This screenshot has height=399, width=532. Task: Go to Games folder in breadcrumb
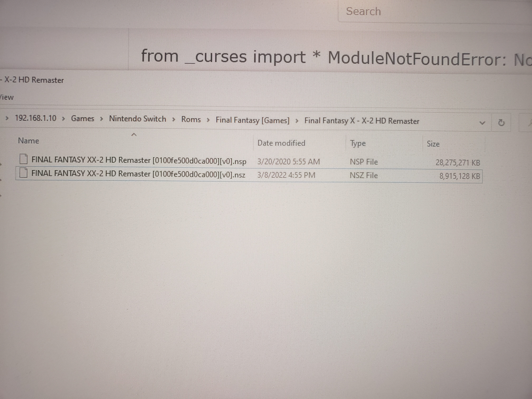tap(82, 119)
